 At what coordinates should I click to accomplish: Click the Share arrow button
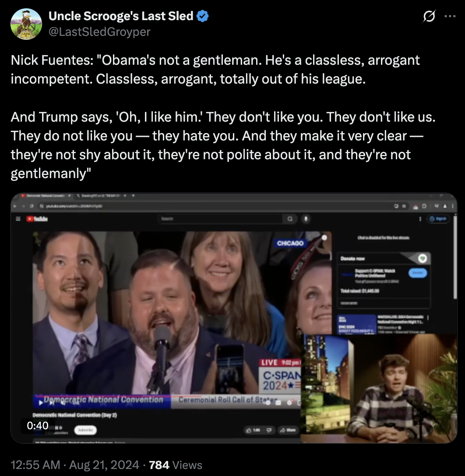point(288,430)
